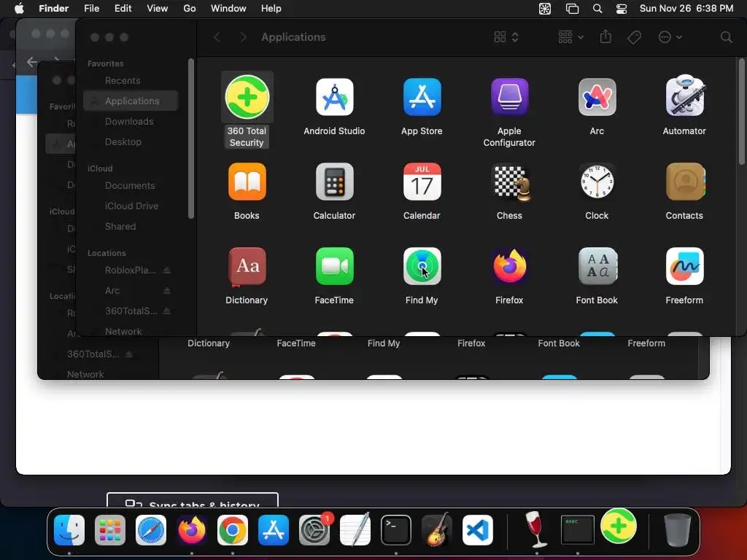Open Applications in the front Finder sidebar
Screen dimensions: 747x560
coord(131,101)
